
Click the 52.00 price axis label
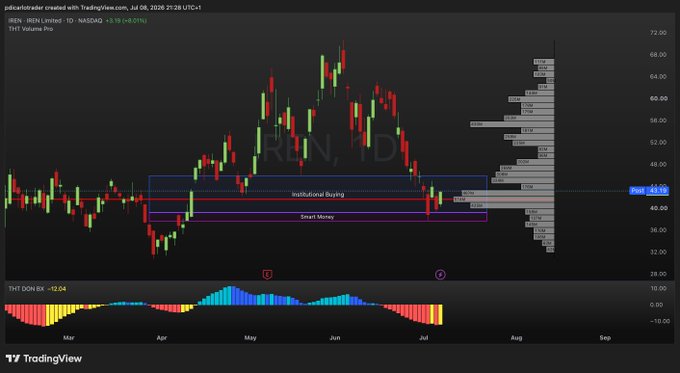pos(658,142)
